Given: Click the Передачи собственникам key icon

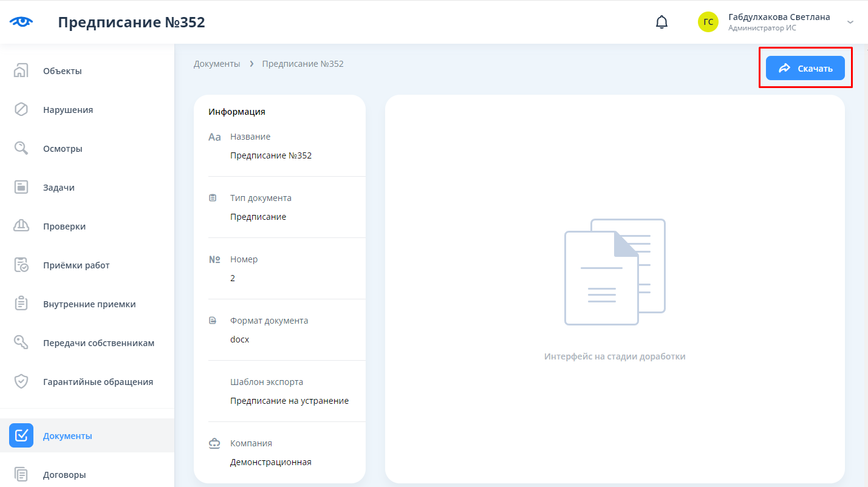Looking at the screenshot, I should (x=21, y=343).
